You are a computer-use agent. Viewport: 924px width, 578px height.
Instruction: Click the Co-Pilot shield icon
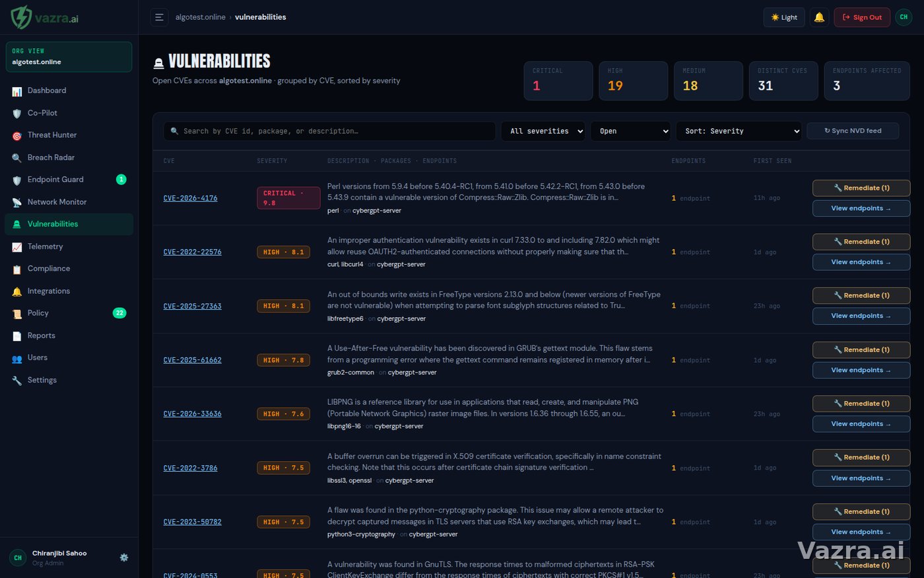[x=17, y=114]
